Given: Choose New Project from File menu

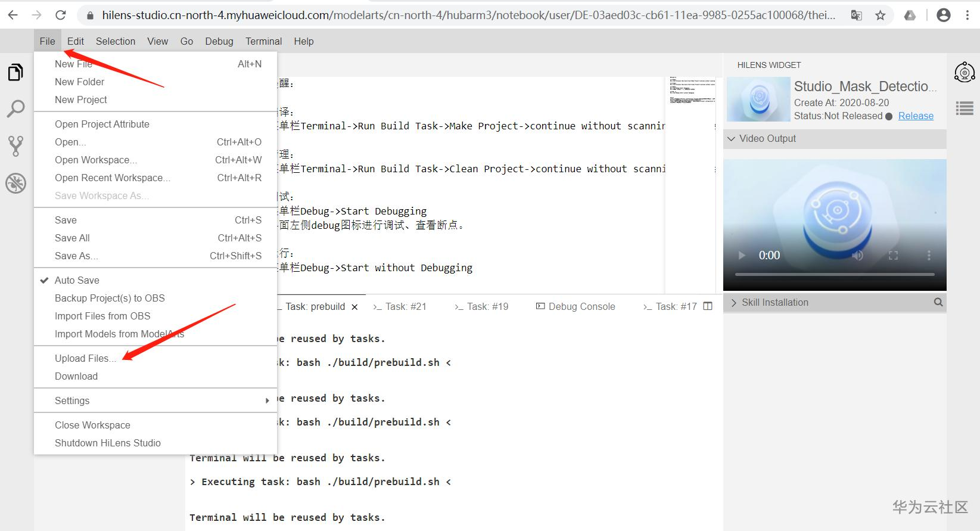Looking at the screenshot, I should tap(155, 100).
